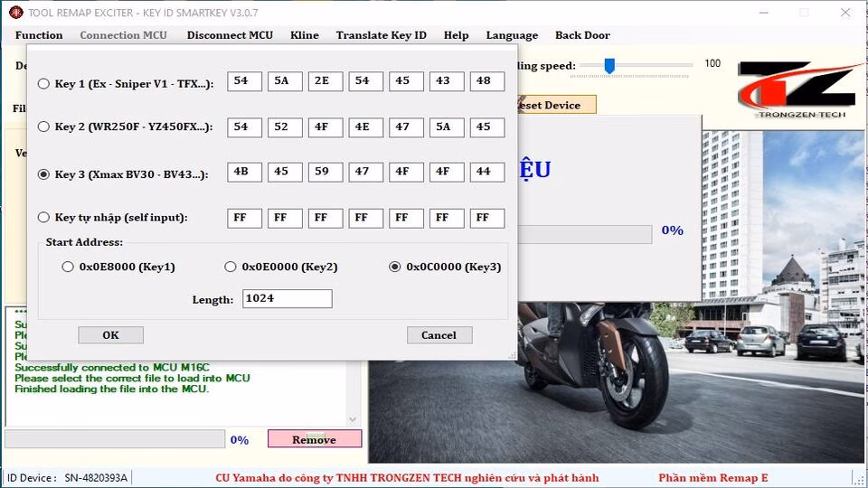The image size is (868, 488).
Task: Click the pink Remove button
Action: [314, 440]
